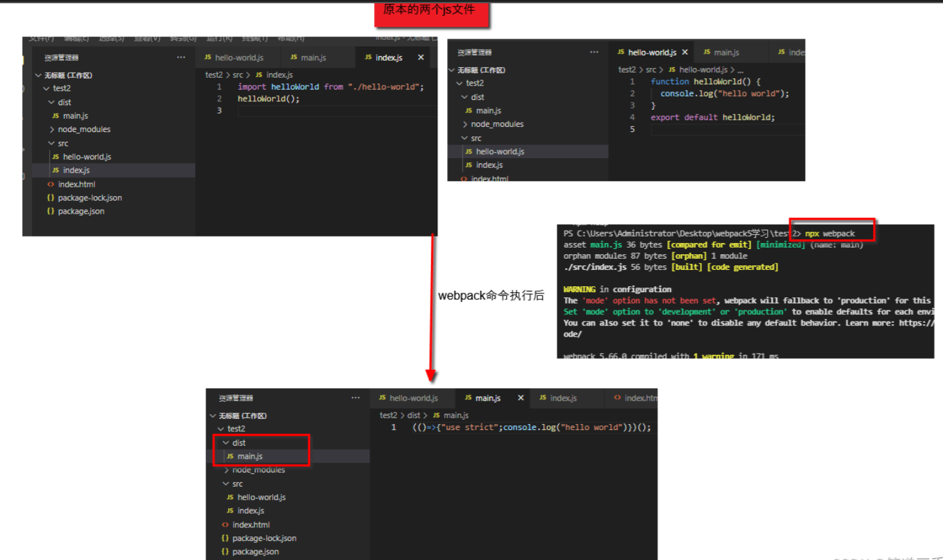Click WARNING in configuration terminal text

point(617,289)
